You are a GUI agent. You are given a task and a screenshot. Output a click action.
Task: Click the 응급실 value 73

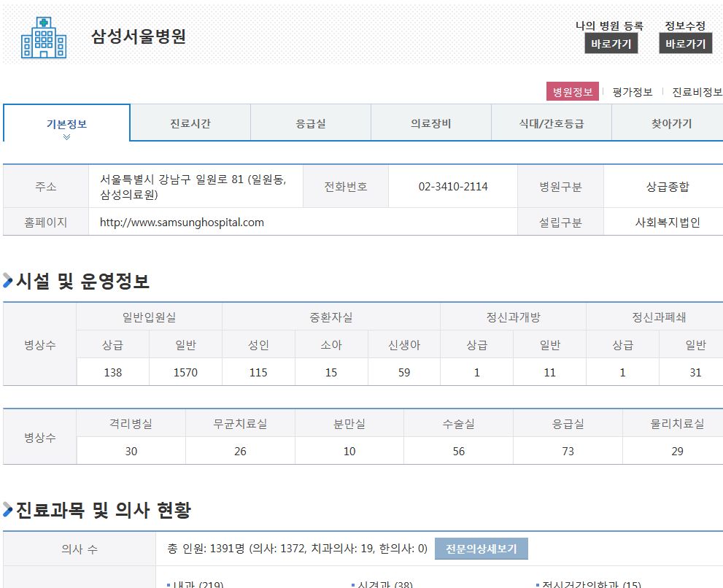(x=568, y=451)
